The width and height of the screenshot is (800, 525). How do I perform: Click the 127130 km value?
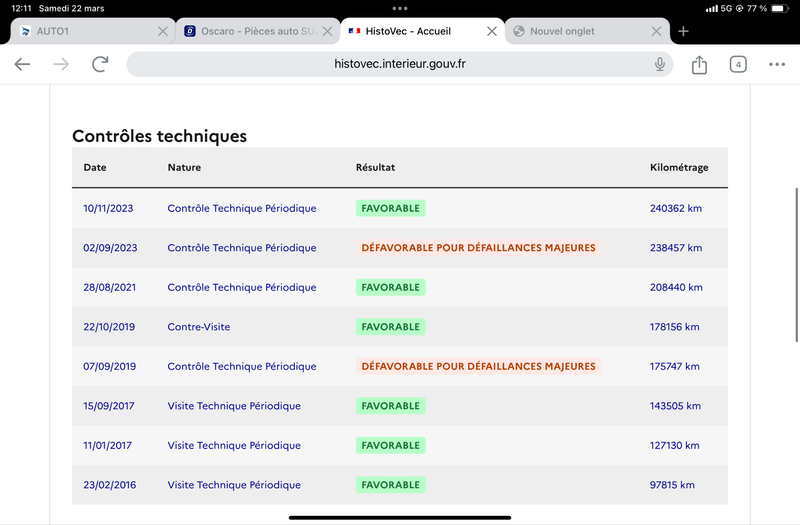click(674, 445)
